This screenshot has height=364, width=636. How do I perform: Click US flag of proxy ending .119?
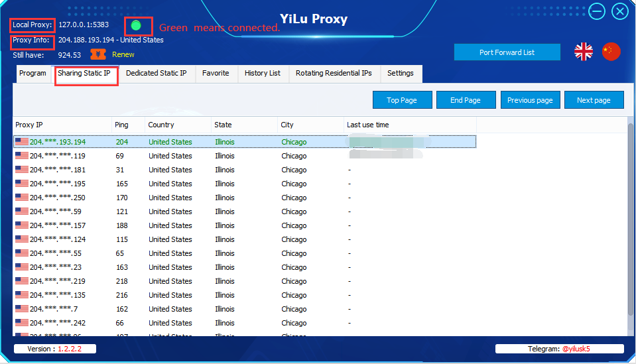pyautogui.click(x=21, y=156)
